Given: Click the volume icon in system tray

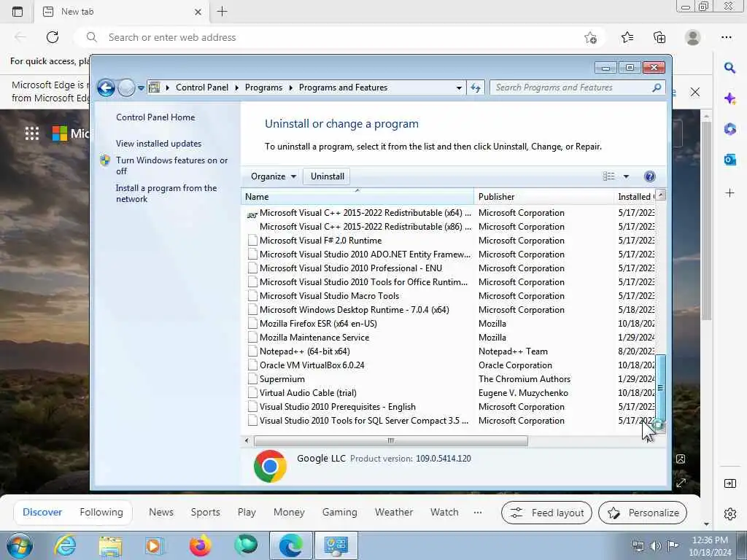Looking at the screenshot, I should click(655, 545).
